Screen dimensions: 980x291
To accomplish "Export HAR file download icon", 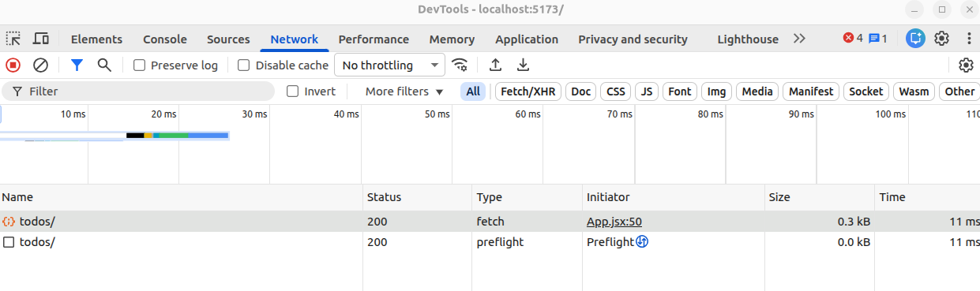I will pos(523,65).
